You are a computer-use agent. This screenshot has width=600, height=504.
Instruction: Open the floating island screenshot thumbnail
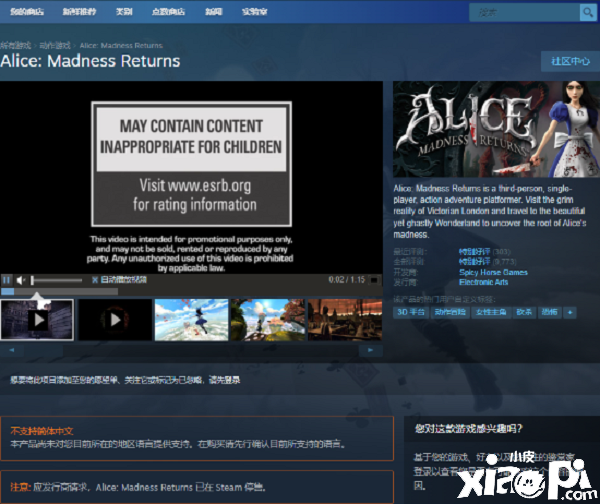pyautogui.click(x=268, y=320)
